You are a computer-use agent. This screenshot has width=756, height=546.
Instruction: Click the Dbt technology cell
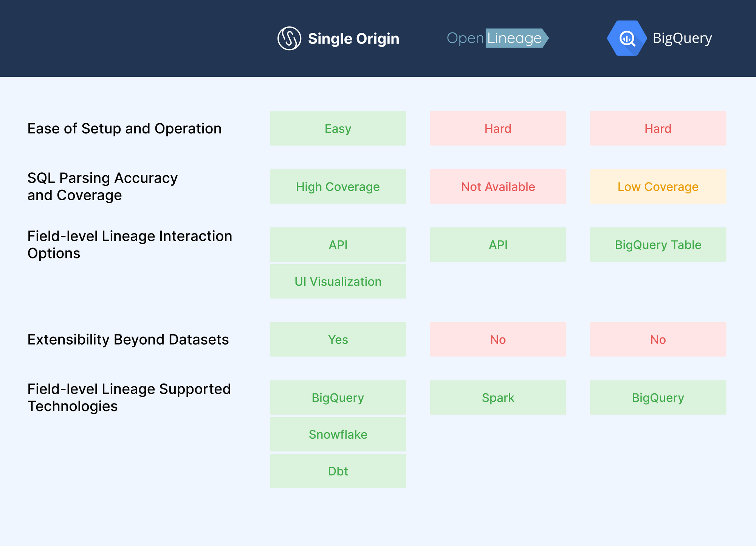[x=338, y=471]
